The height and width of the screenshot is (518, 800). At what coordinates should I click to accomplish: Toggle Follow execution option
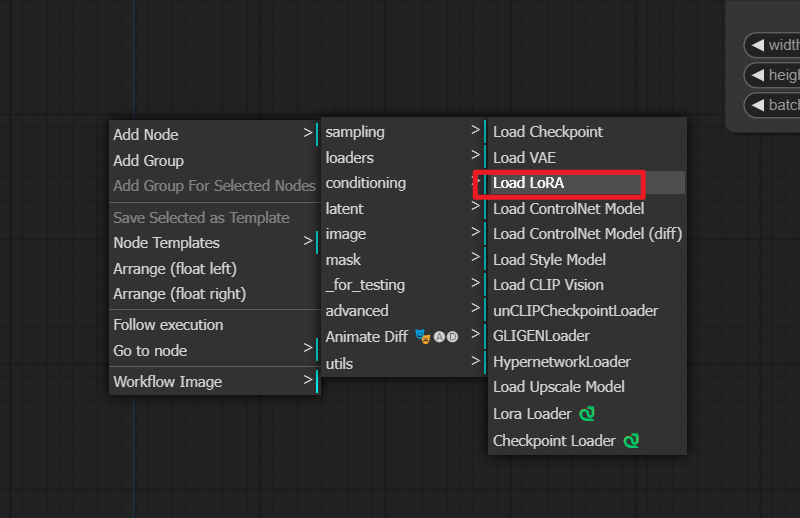coord(168,325)
